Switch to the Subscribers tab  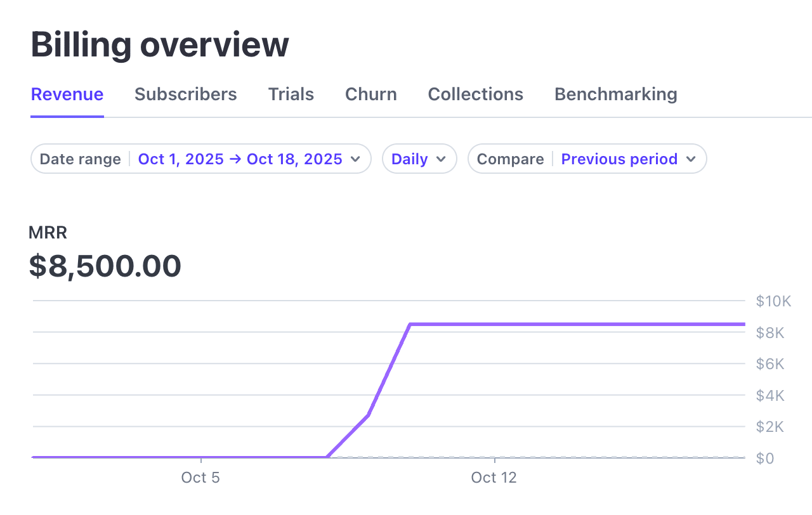[x=186, y=95]
